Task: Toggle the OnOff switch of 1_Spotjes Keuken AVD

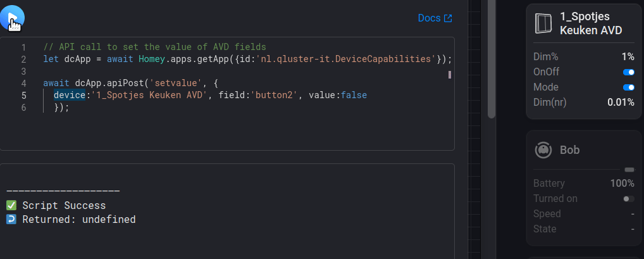Action: pos(628,72)
